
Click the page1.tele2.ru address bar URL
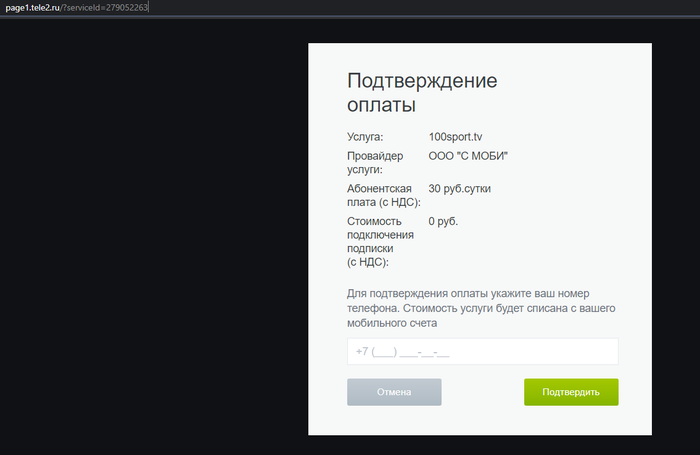pyautogui.click(x=76, y=8)
